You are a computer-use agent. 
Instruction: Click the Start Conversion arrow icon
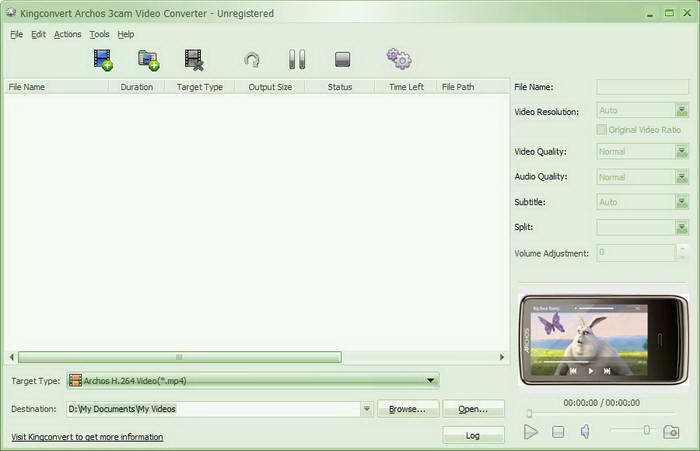click(x=253, y=60)
